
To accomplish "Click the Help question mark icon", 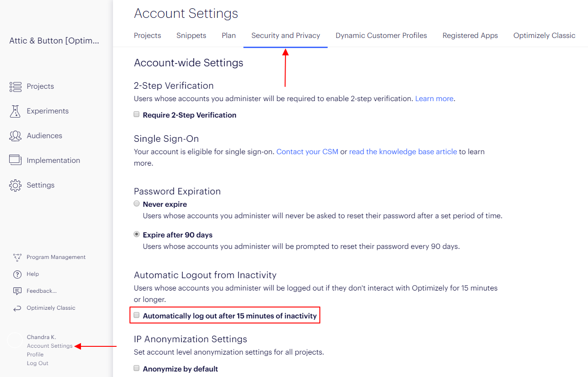I will pyautogui.click(x=17, y=274).
